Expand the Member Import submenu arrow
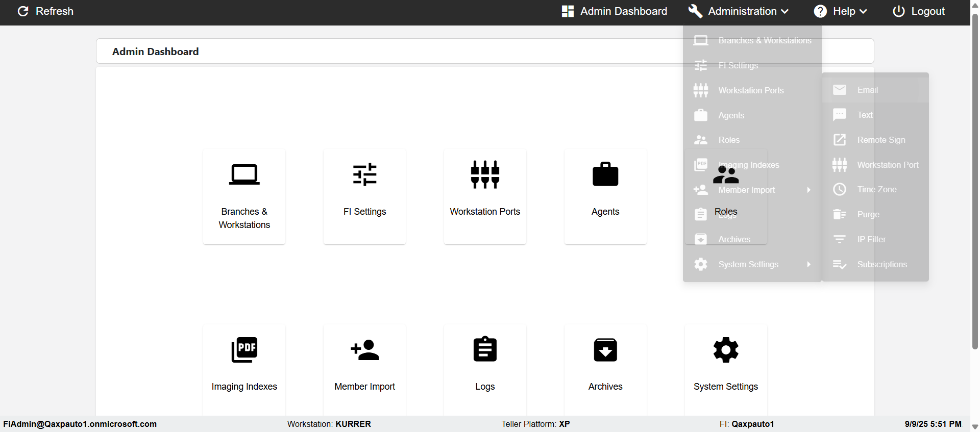This screenshot has width=980, height=432. [x=809, y=190]
